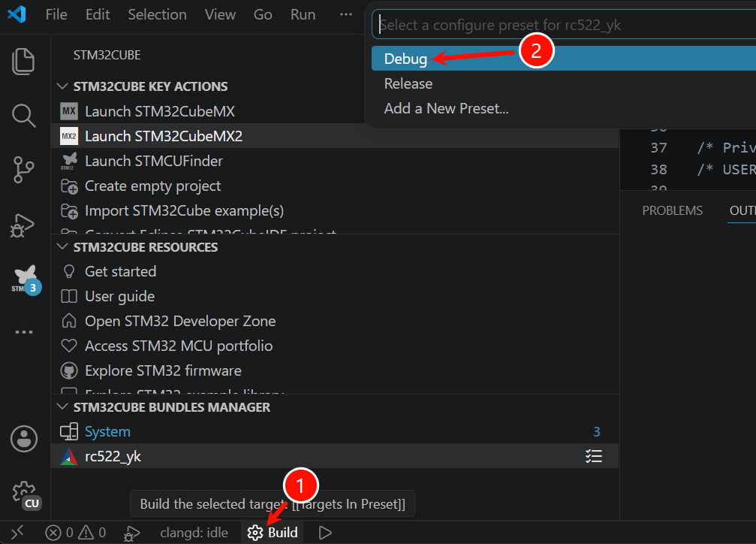Collapse the STM32CUBE RESOURCES section
Screen dimensions: 756x544
pos(62,246)
